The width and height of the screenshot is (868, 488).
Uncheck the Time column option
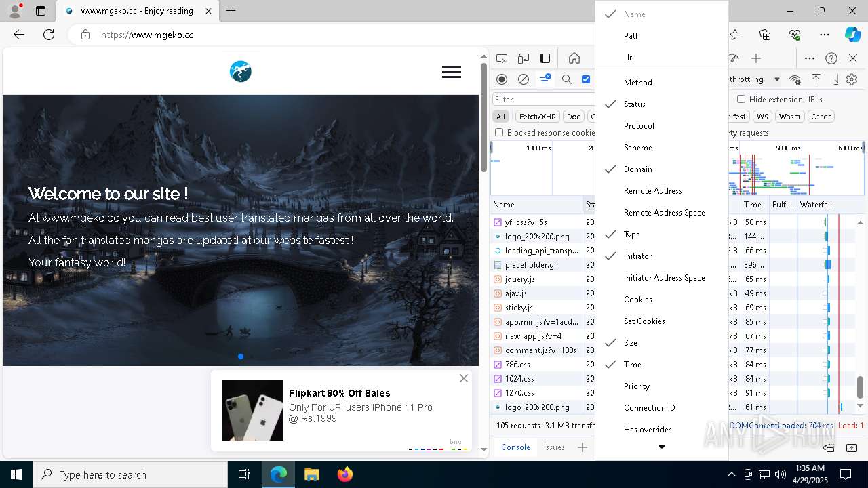tap(662, 365)
